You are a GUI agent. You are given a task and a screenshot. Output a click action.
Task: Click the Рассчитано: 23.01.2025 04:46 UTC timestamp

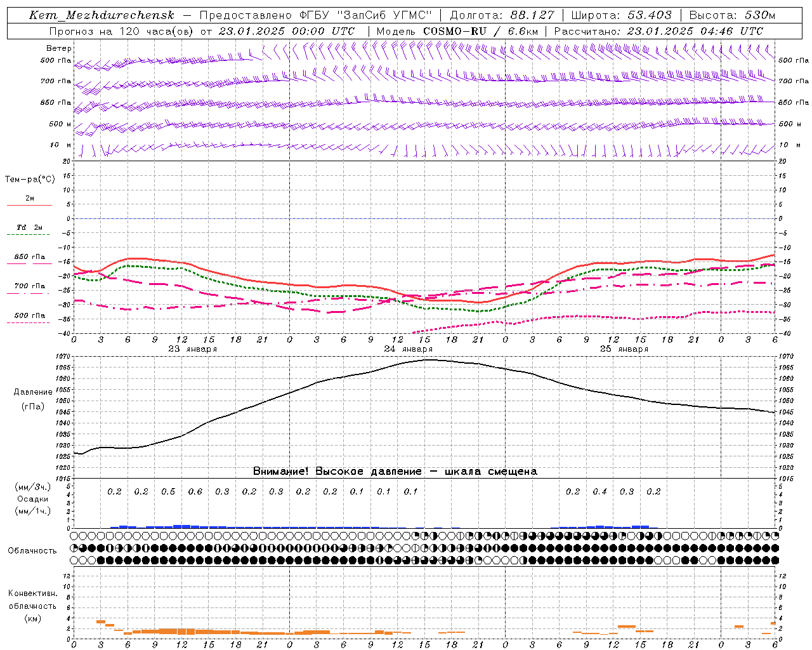coord(658,31)
